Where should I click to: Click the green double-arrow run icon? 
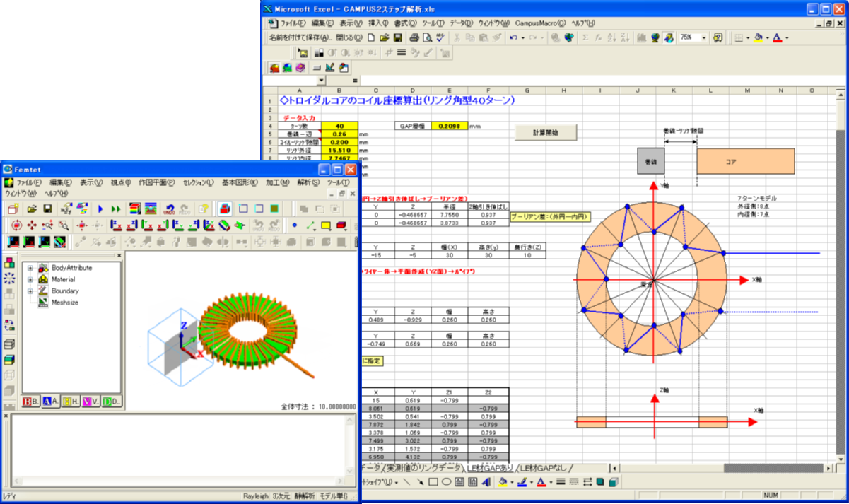(116, 209)
